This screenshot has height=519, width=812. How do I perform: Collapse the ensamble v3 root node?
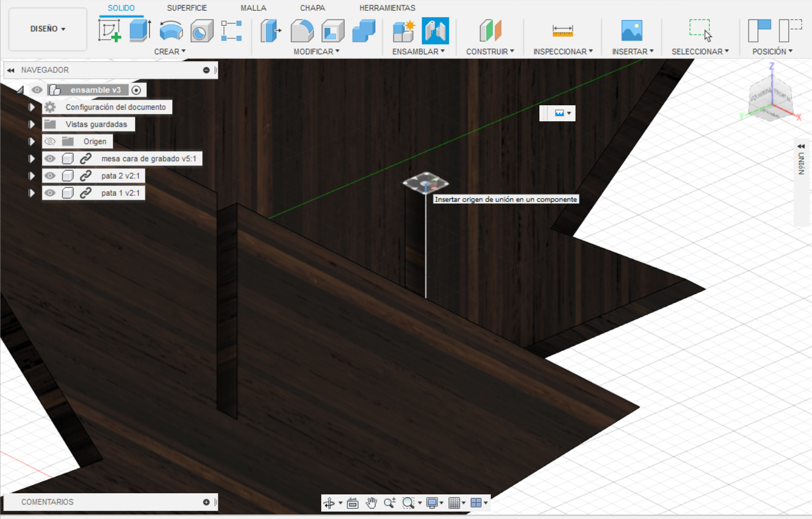tap(20, 90)
